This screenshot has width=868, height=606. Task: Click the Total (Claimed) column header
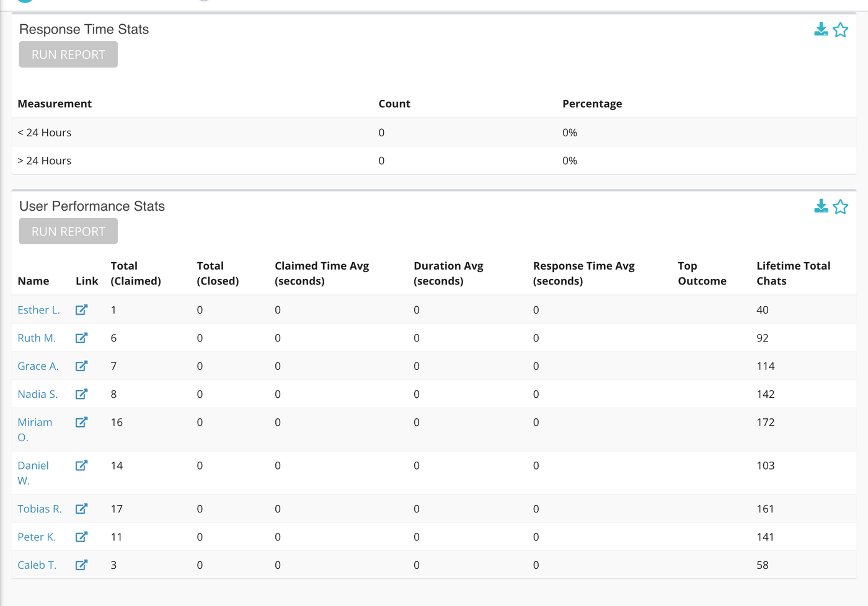[136, 273]
